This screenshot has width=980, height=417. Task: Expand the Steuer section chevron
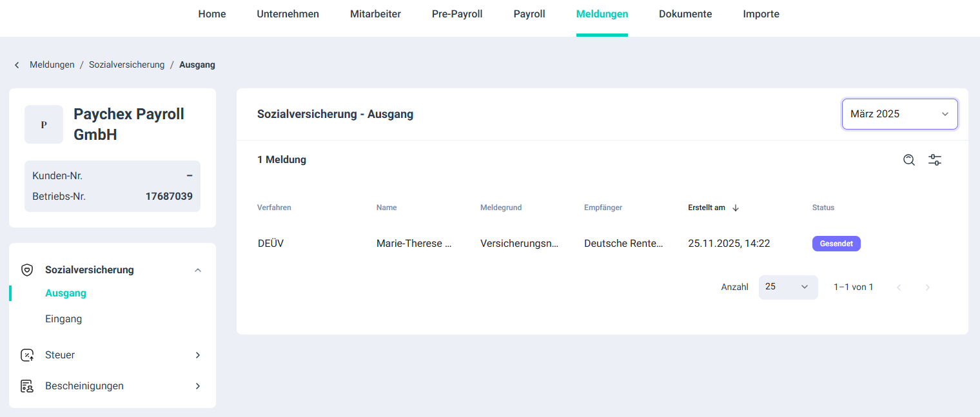[x=198, y=355]
